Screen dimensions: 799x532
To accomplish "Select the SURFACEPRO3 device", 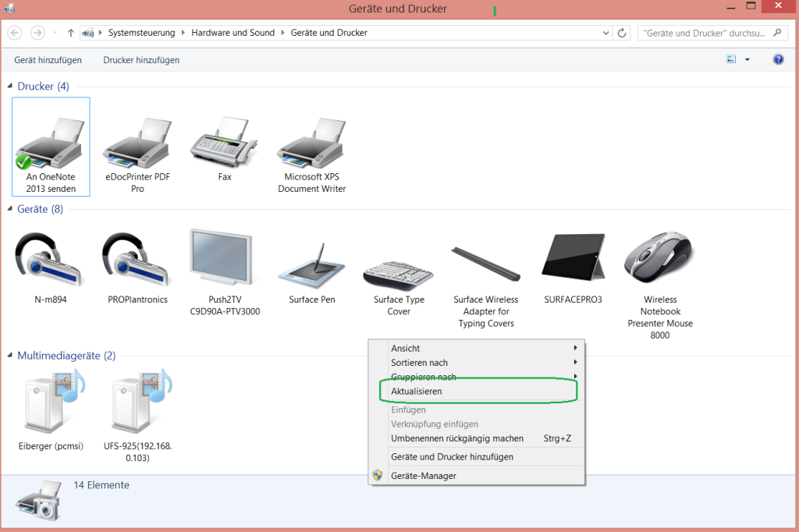I will 574,267.
